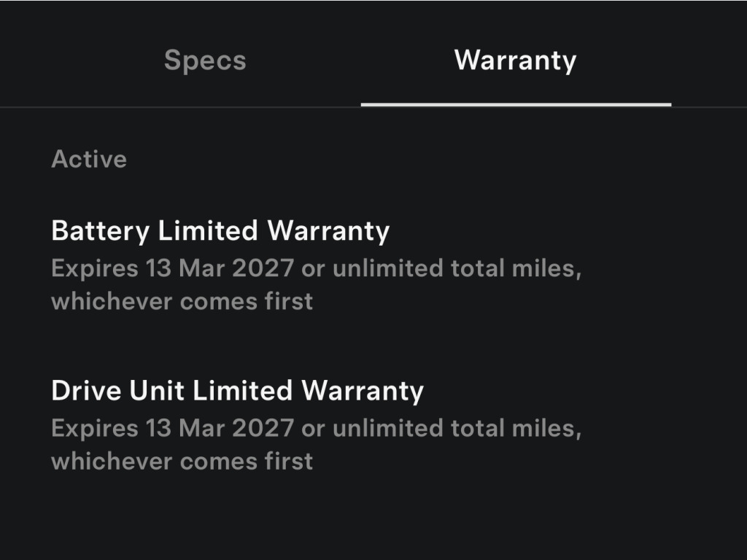Click the words "Drive Unit" in the second warranty title
747x560 pixels.
pos(117,391)
